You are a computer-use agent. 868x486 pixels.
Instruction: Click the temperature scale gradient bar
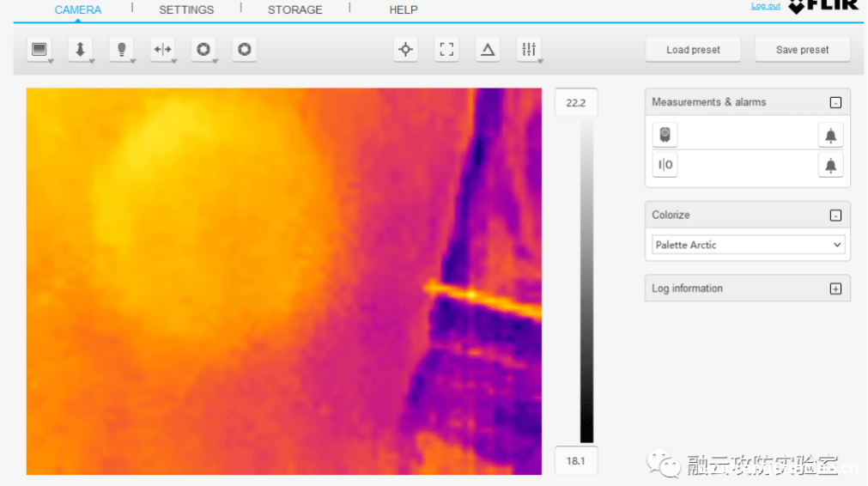pyautogui.click(x=586, y=281)
